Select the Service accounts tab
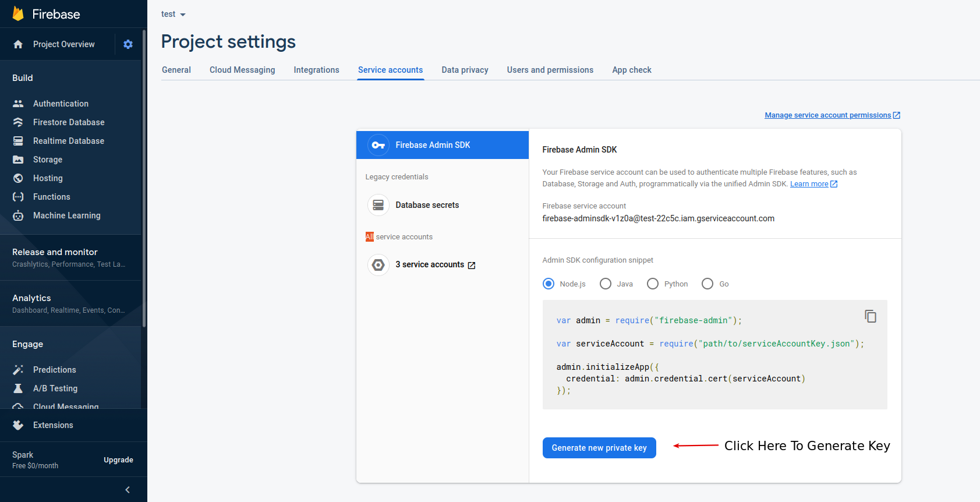The image size is (980, 502). coord(391,70)
